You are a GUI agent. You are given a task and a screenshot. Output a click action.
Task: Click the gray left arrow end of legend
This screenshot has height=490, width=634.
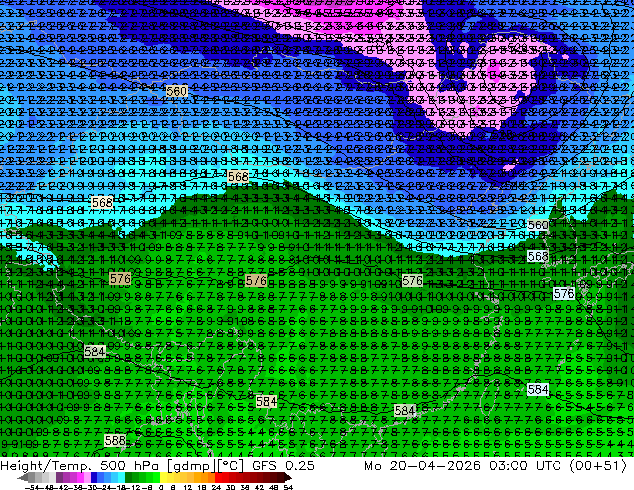point(23,477)
